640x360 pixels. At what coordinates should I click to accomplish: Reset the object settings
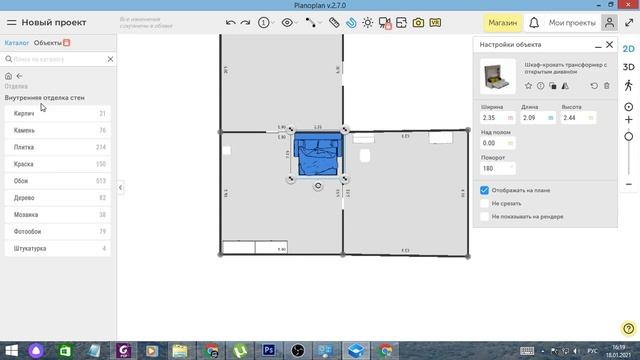594,86
